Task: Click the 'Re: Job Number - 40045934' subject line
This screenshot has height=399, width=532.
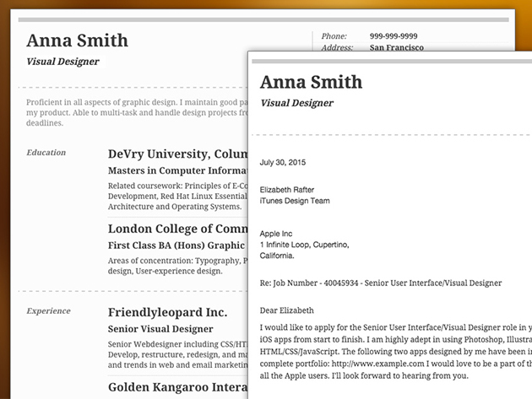Action: (x=381, y=283)
